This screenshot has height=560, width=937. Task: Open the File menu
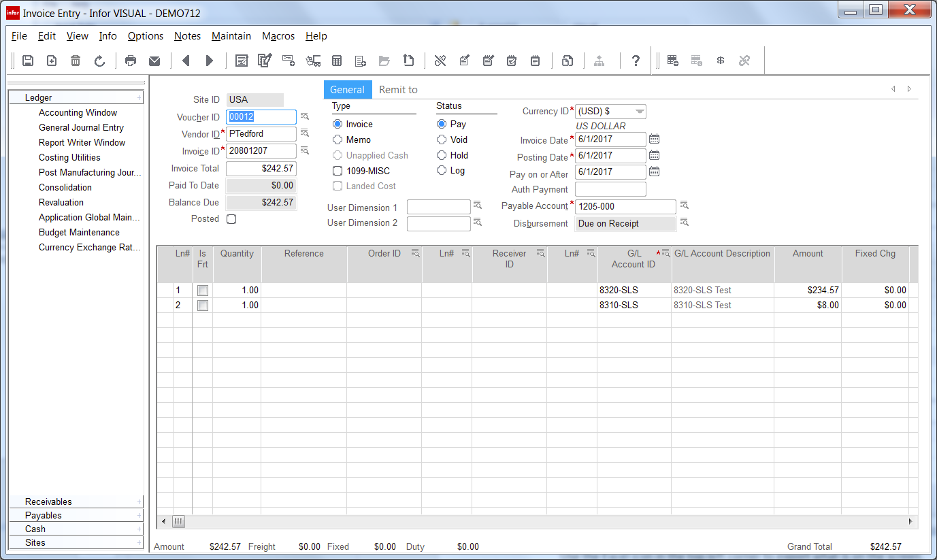point(19,36)
